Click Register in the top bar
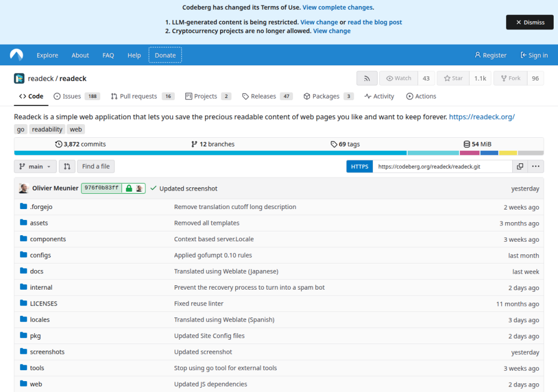 (x=490, y=55)
